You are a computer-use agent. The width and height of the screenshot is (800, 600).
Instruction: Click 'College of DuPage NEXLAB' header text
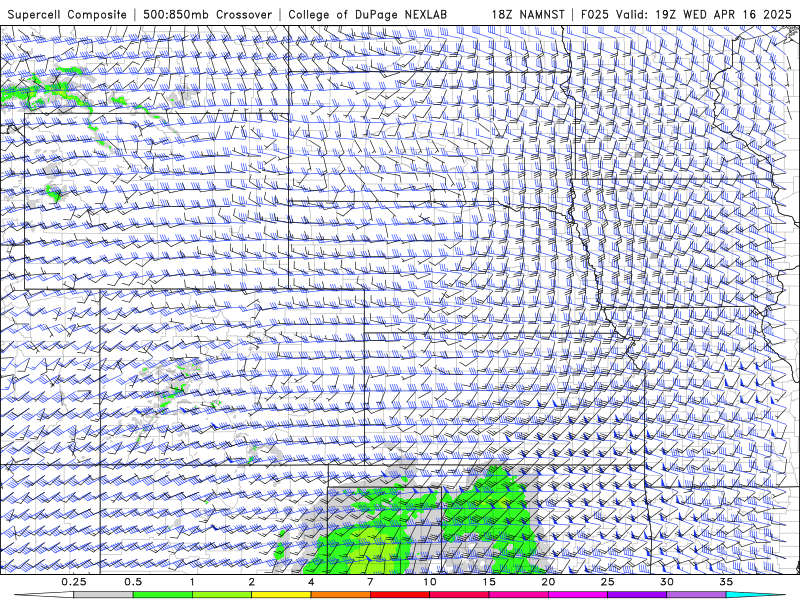point(367,15)
